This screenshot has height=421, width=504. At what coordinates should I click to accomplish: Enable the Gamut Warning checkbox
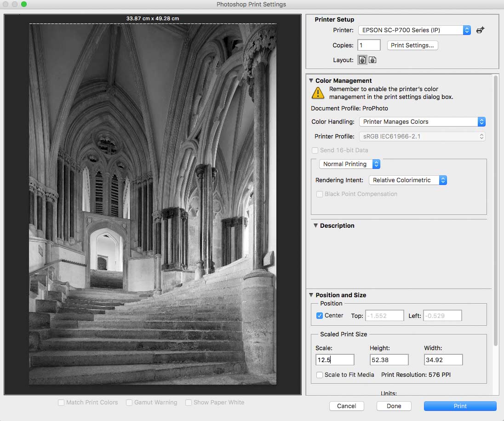point(129,402)
